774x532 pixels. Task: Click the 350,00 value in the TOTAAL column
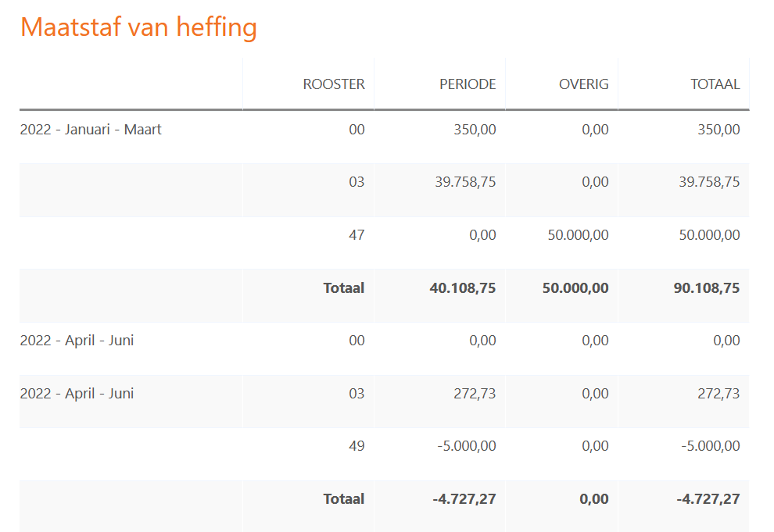point(718,130)
